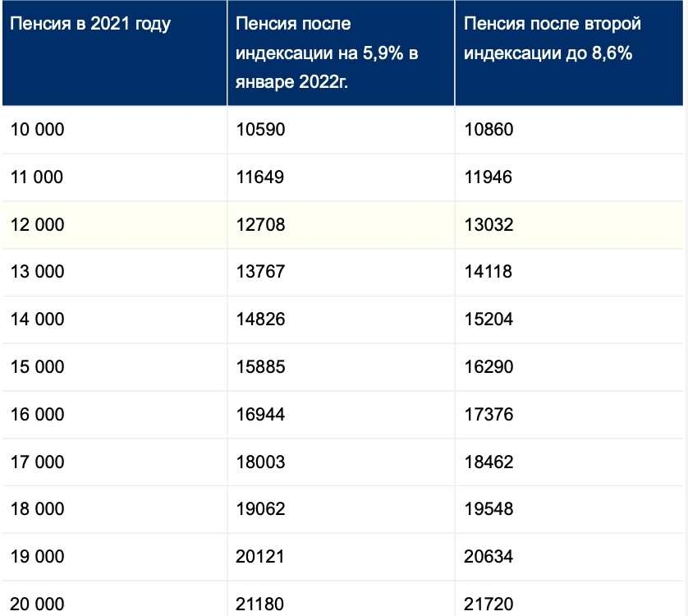Image resolution: width=688 pixels, height=616 pixels.
Task: Click the value 10590 in the table
Action: [259, 129]
